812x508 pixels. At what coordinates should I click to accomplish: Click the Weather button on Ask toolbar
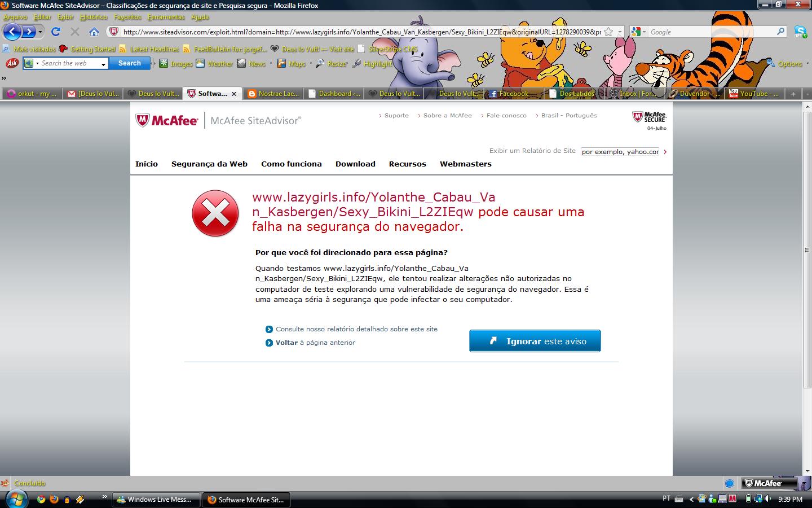click(x=214, y=64)
